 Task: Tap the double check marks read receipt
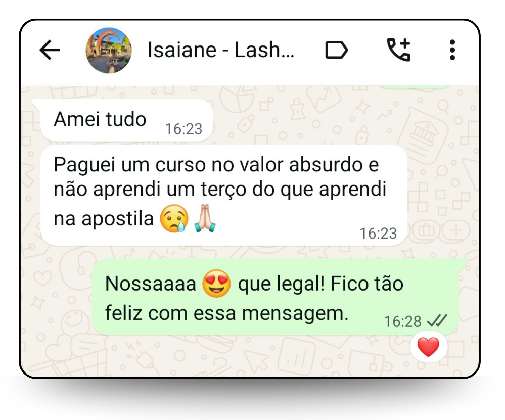[437, 321]
